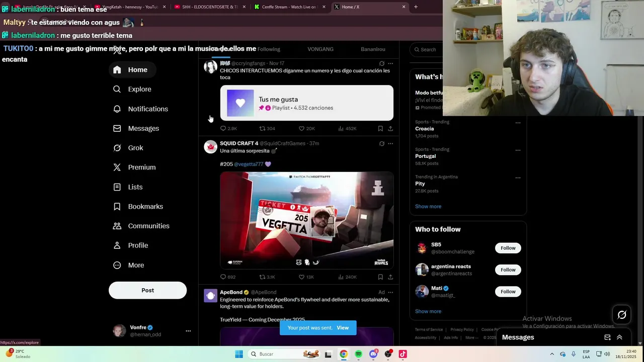The width and height of the screenshot is (644, 362).
Task: View 240K analytics on the Squid Craft post
Action: [x=347, y=277]
